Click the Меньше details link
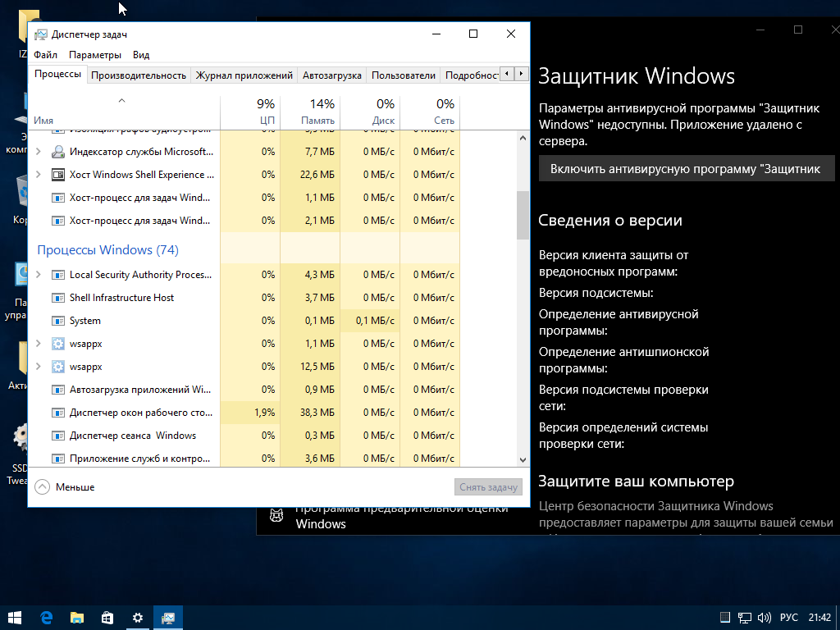840x630 pixels. (75, 487)
